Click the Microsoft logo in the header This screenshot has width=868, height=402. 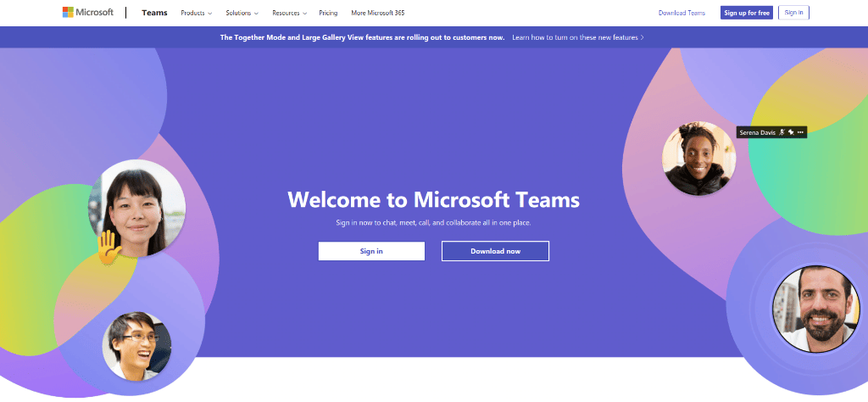point(88,12)
